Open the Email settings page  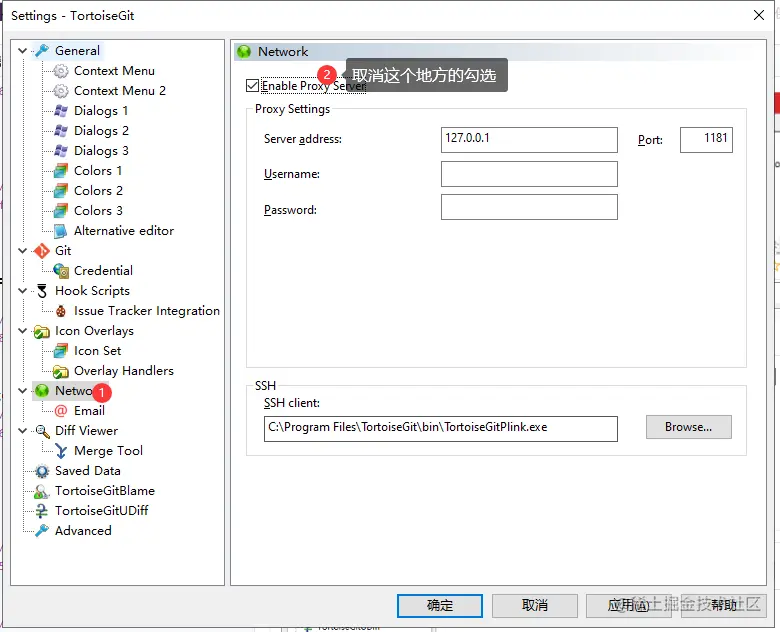click(89, 411)
